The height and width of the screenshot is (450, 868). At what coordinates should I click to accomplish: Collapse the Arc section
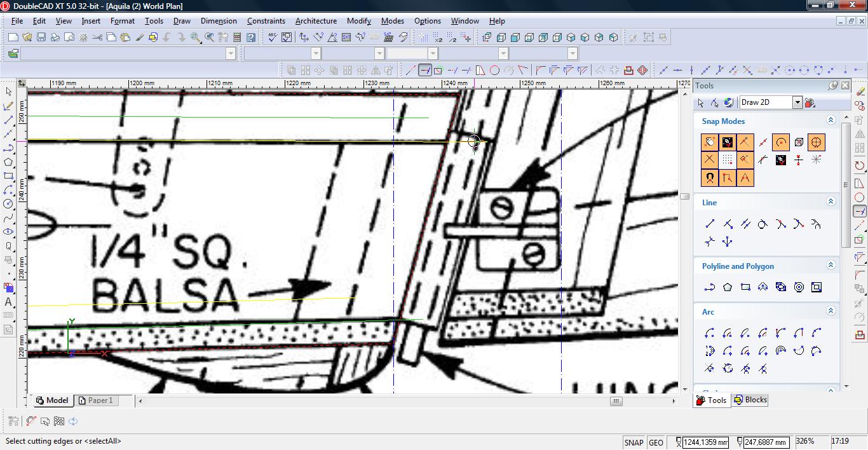coord(831,311)
